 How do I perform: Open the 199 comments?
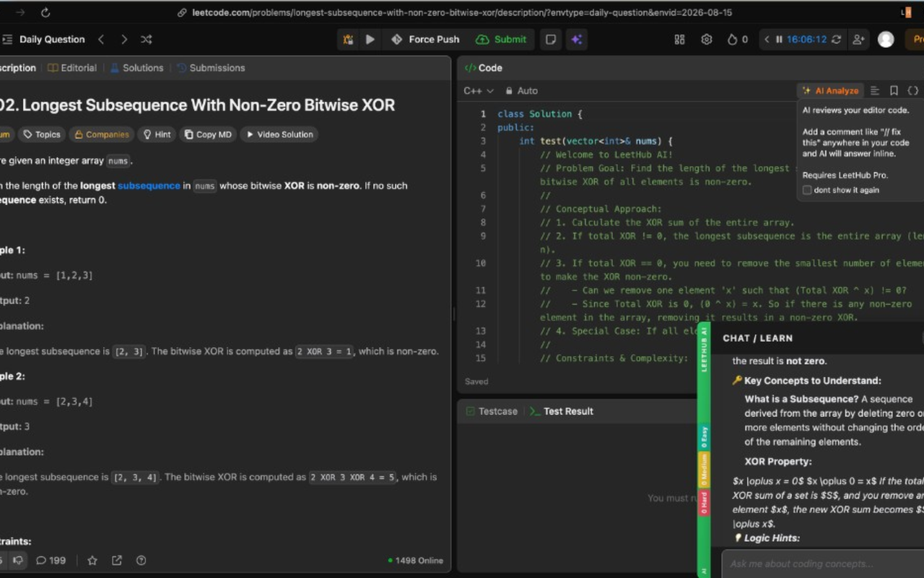pos(51,560)
